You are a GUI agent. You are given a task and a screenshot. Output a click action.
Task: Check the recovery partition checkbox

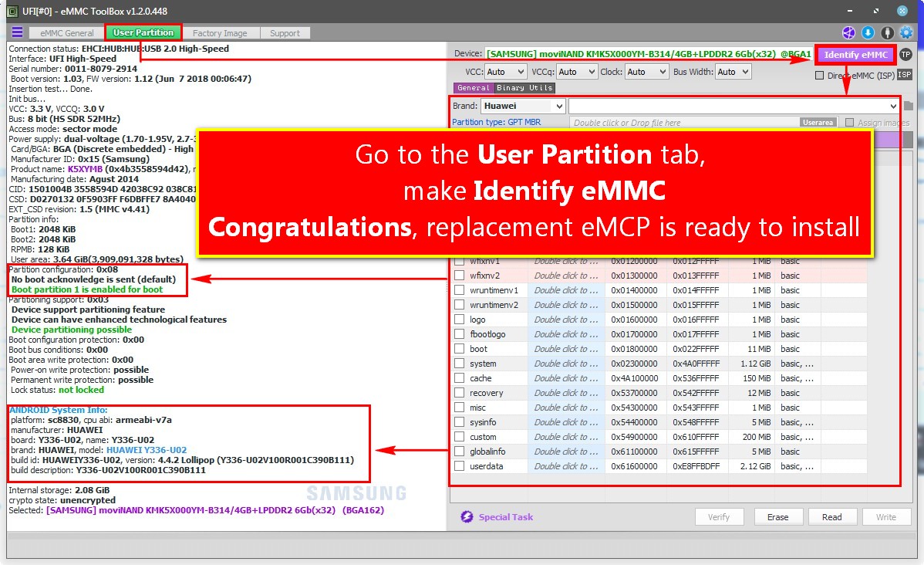click(x=460, y=393)
